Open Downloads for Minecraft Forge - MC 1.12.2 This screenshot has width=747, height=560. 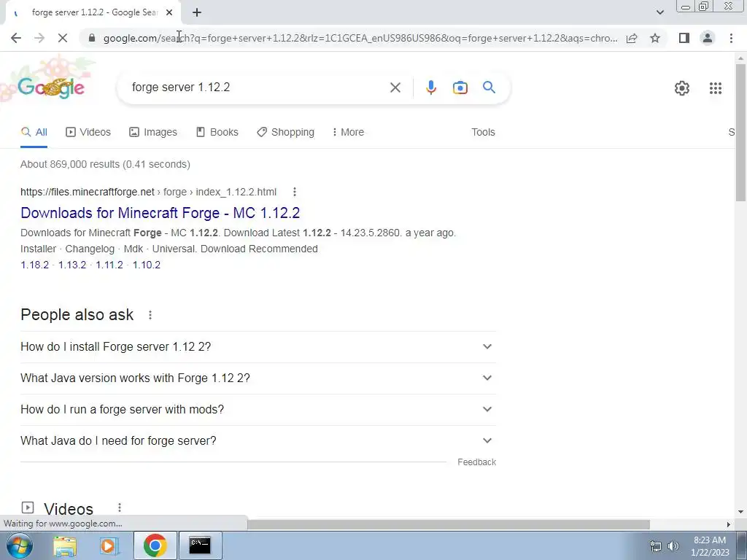pyautogui.click(x=160, y=213)
